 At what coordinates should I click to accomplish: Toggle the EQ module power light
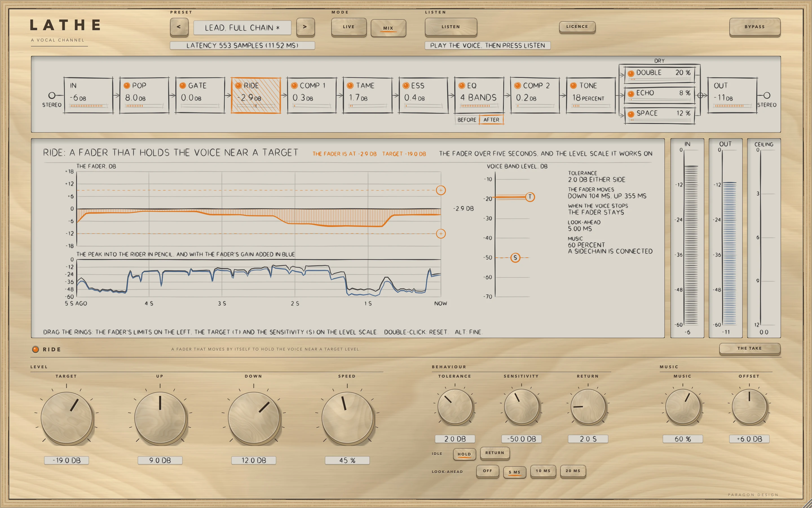pos(462,86)
